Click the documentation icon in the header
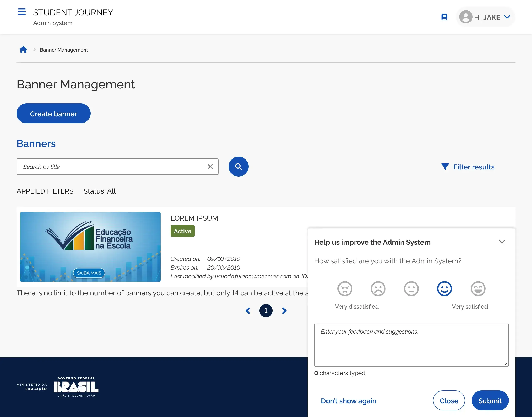532x417 pixels. click(444, 17)
